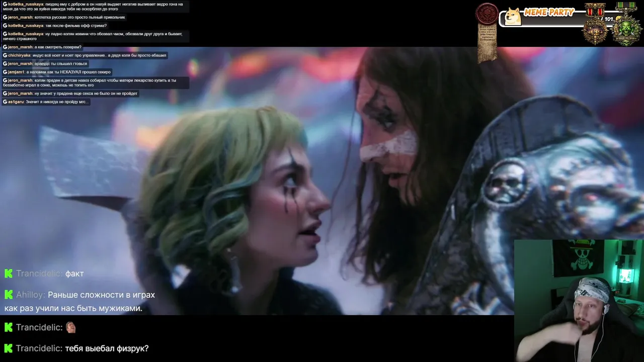Open jamjam1's username in top chat
The height and width of the screenshot is (362, 644).
[16, 72]
